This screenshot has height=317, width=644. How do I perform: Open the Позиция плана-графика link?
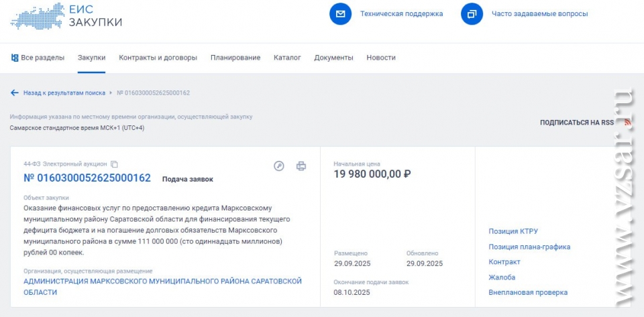click(529, 247)
